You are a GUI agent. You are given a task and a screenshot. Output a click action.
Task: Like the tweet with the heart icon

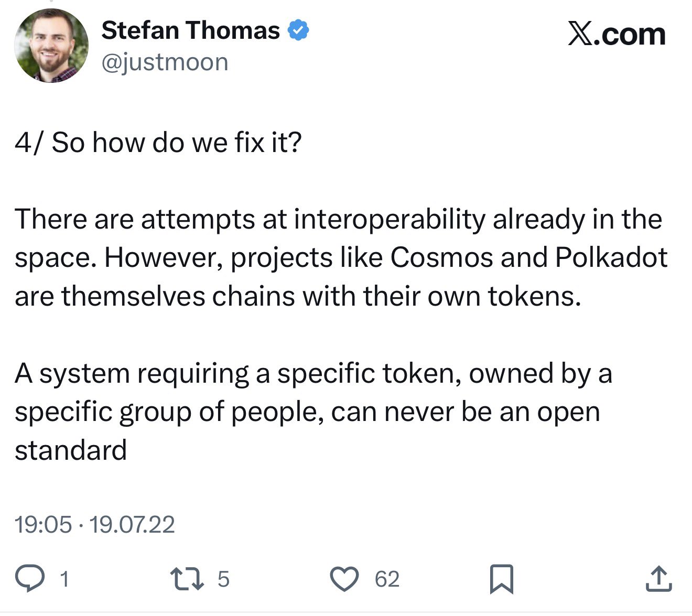(x=344, y=579)
